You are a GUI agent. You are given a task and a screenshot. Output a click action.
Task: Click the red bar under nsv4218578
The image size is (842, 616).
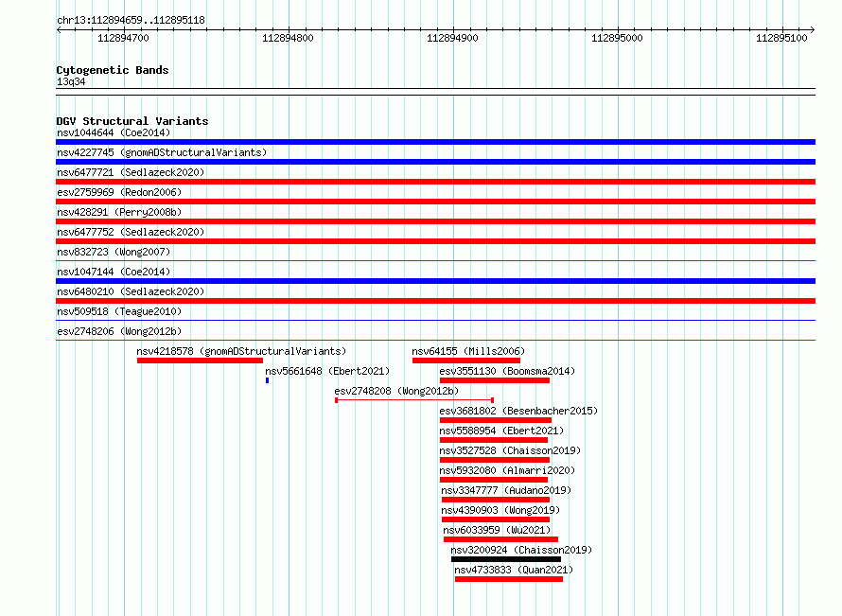(x=200, y=361)
